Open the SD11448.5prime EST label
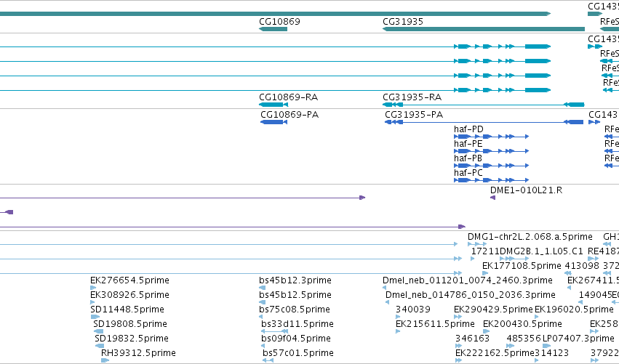 (127, 310)
